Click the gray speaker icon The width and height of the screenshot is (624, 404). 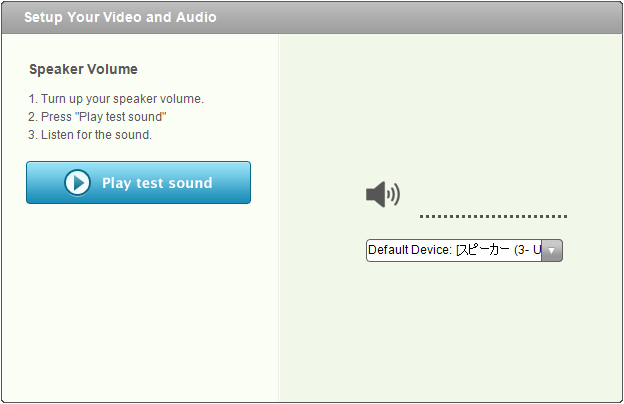pos(383,194)
